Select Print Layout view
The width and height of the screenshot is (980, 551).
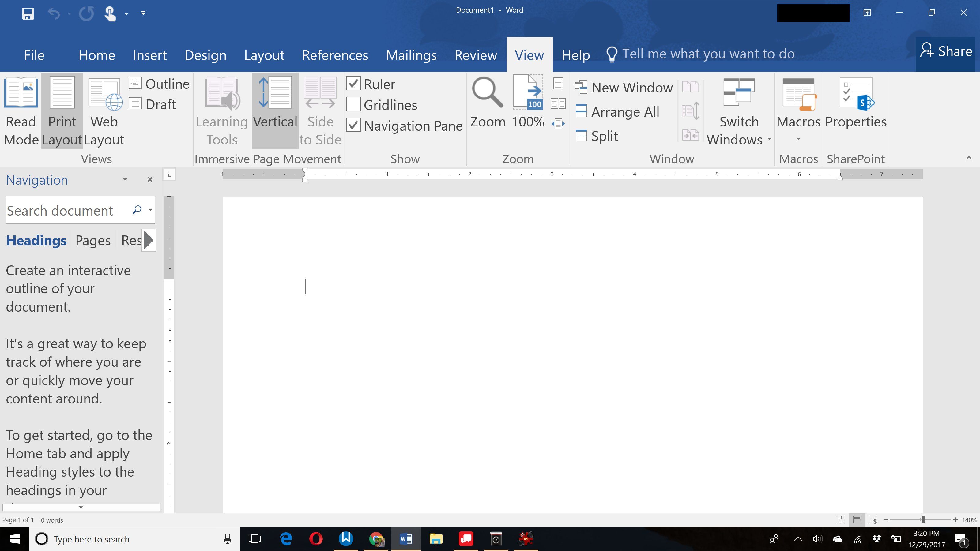pos(62,111)
